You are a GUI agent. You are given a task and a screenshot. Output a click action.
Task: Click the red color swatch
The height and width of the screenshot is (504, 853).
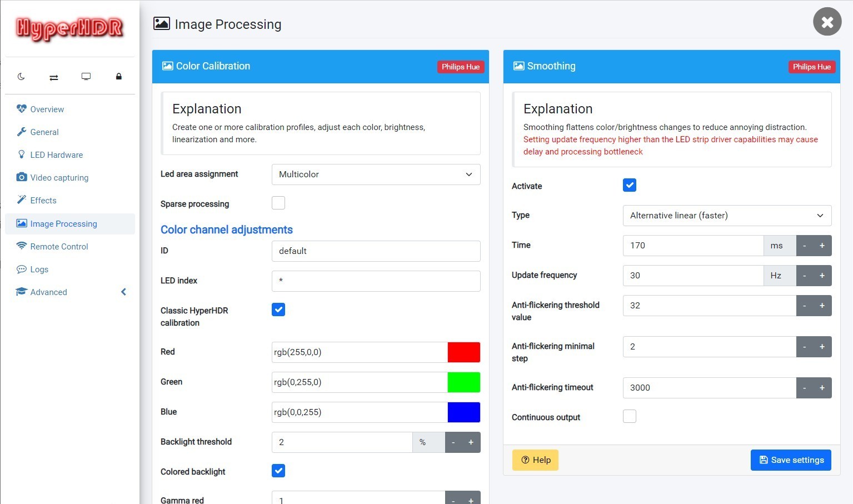tap(464, 352)
